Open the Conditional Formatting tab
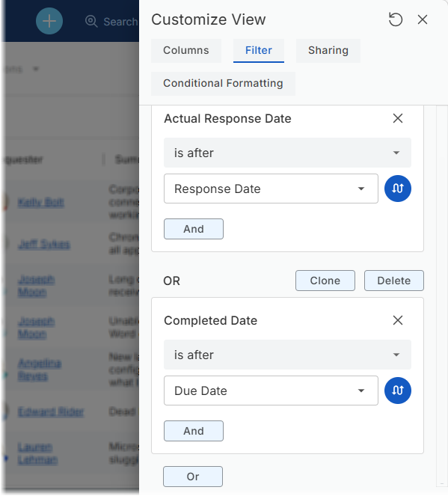Image resolution: width=448 pixels, height=496 pixels. pyautogui.click(x=223, y=84)
